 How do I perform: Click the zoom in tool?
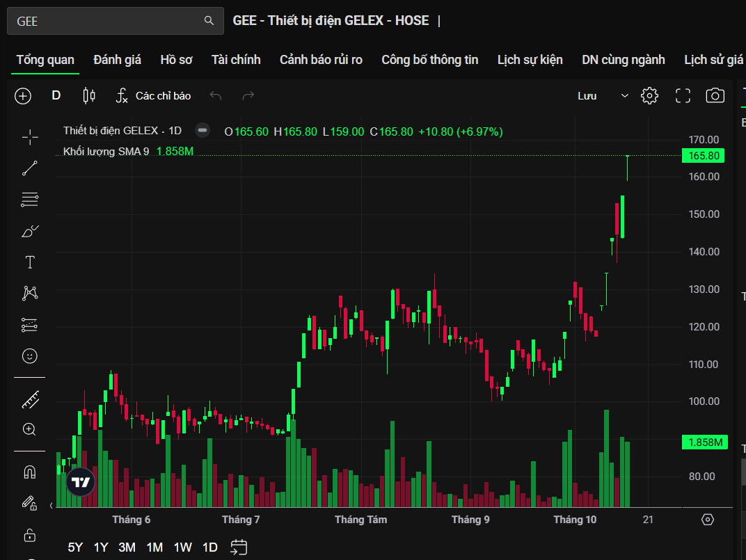pos(30,429)
